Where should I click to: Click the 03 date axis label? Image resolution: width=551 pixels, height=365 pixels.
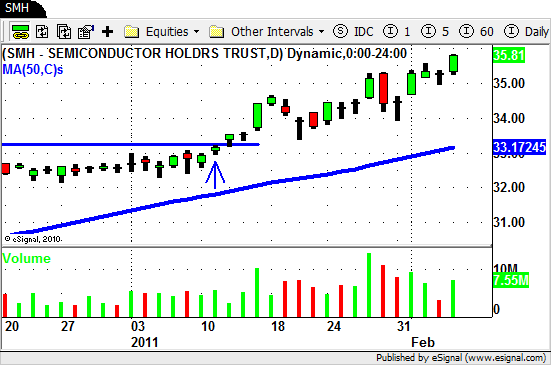pyautogui.click(x=138, y=326)
